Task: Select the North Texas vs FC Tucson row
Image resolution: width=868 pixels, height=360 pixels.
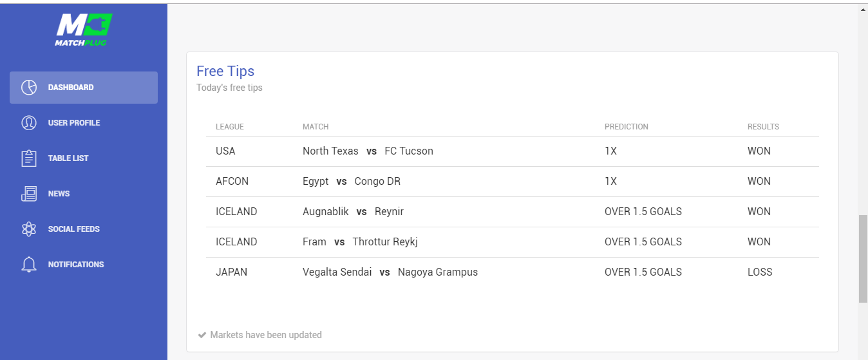Action: pyautogui.click(x=513, y=151)
